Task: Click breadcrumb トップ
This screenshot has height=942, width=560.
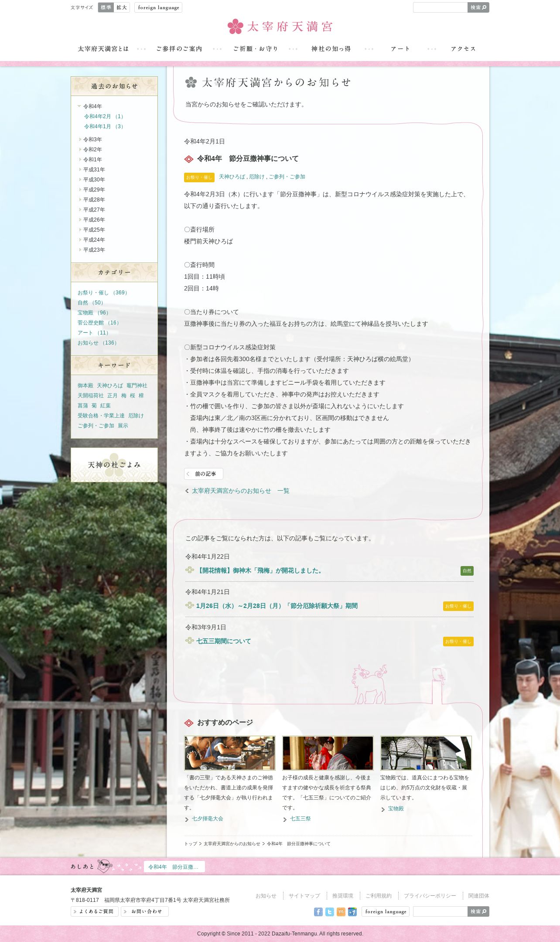Action: (x=191, y=844)
